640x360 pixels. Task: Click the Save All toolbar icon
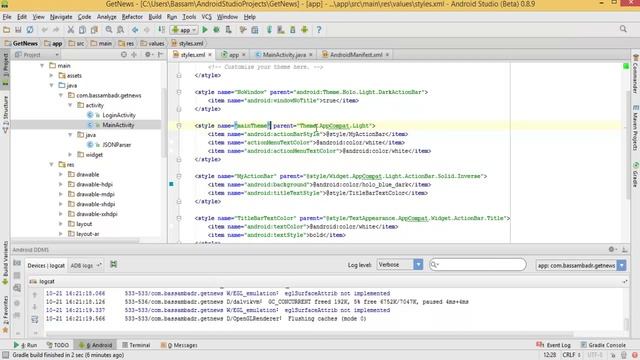click(18, 30)
